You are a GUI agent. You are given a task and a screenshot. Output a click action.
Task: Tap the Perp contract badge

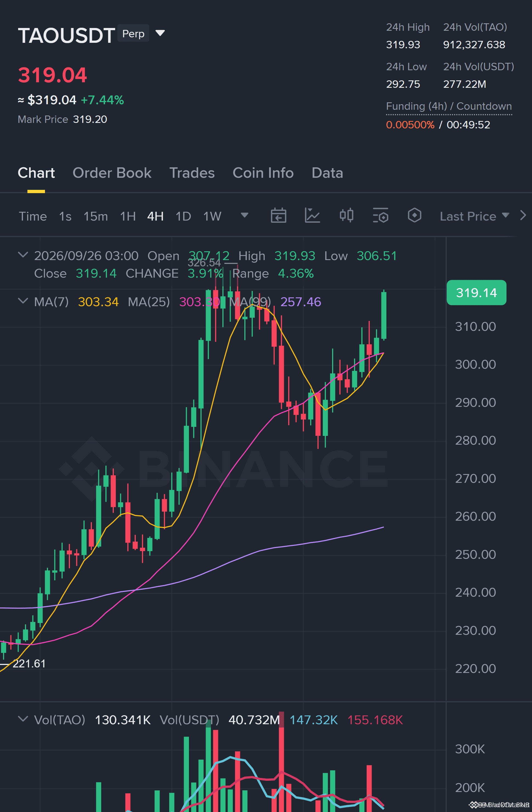pos(133,33)
